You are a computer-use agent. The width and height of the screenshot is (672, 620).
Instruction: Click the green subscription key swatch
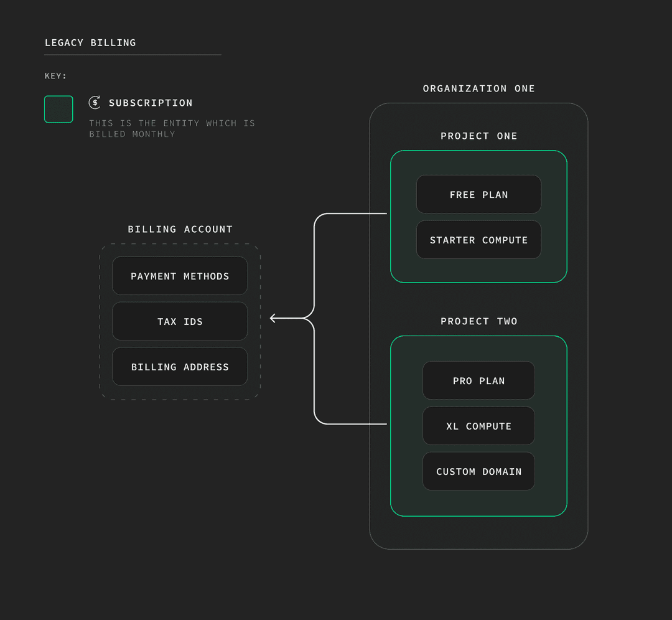click(58, 109)
